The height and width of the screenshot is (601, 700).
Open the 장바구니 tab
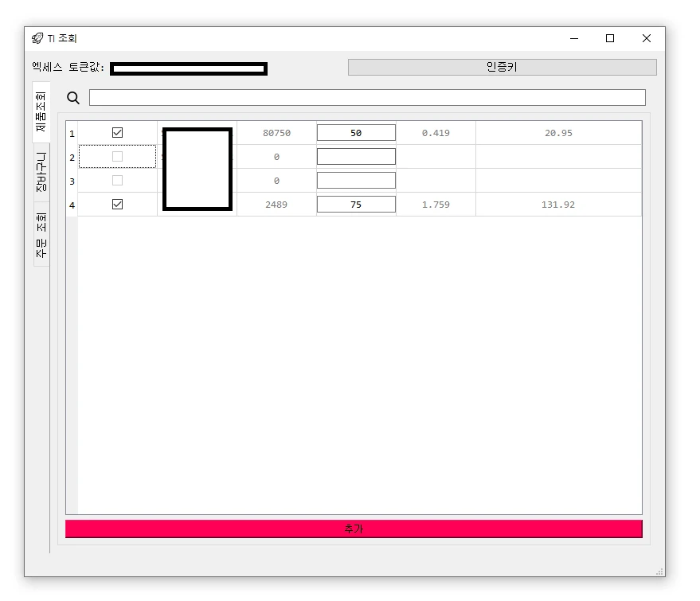[41, 172]
